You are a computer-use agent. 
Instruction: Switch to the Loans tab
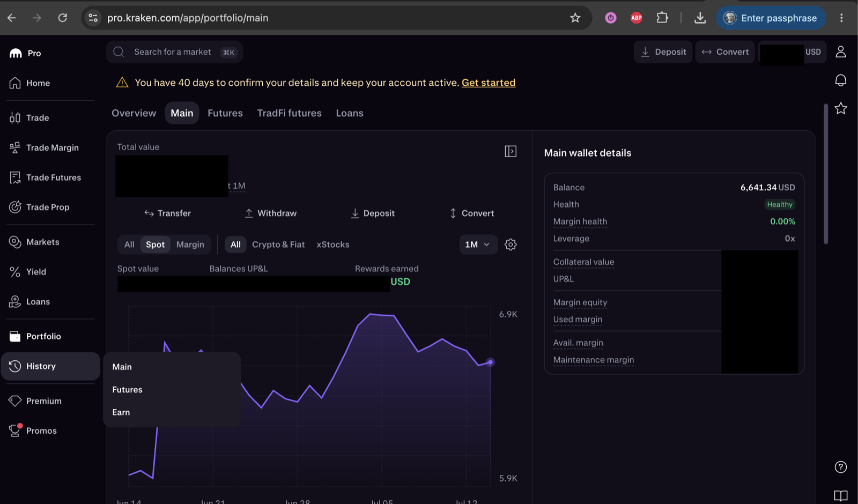pyautogui.click(x=350, y=113)
